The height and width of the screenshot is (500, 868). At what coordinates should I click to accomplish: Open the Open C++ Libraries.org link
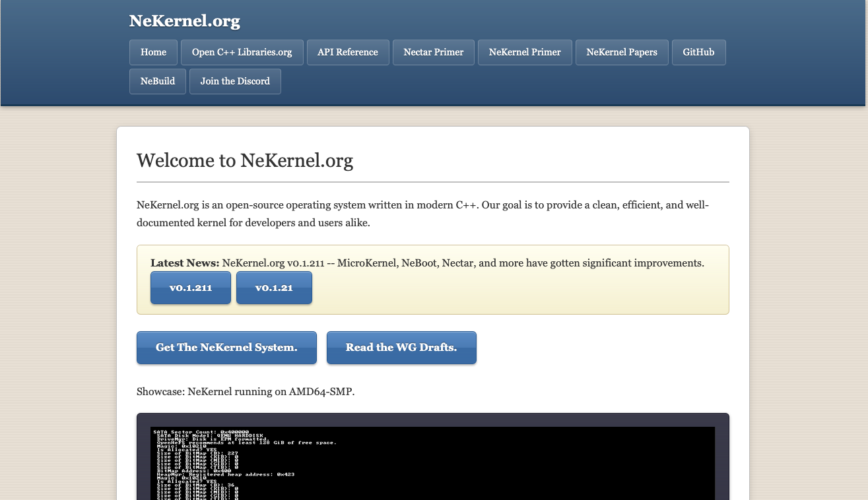242,52
